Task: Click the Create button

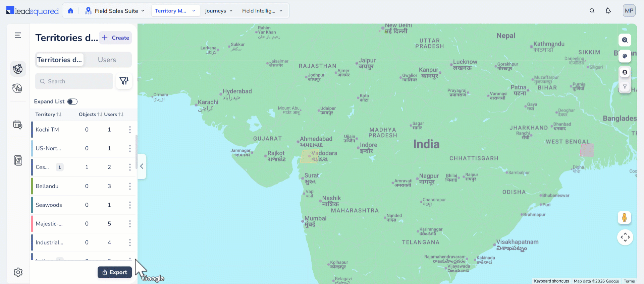Action: 115,38
